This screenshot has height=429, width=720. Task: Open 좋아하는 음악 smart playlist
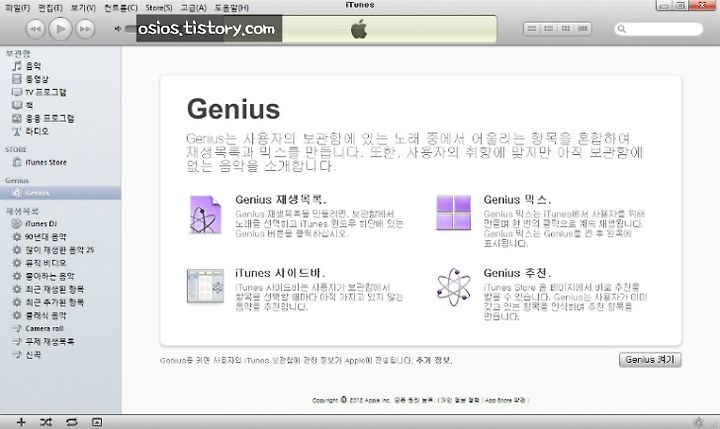pyautogui.click(x=61, y=276)
